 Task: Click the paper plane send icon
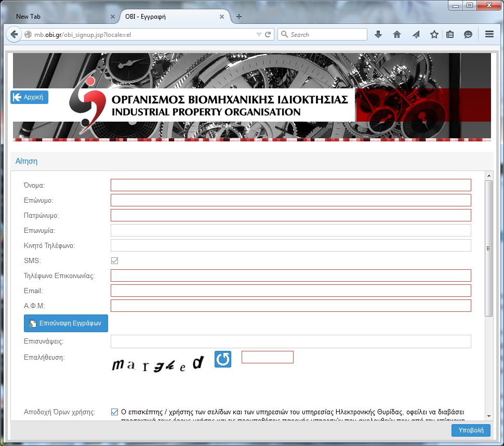[x=416, y=34]
